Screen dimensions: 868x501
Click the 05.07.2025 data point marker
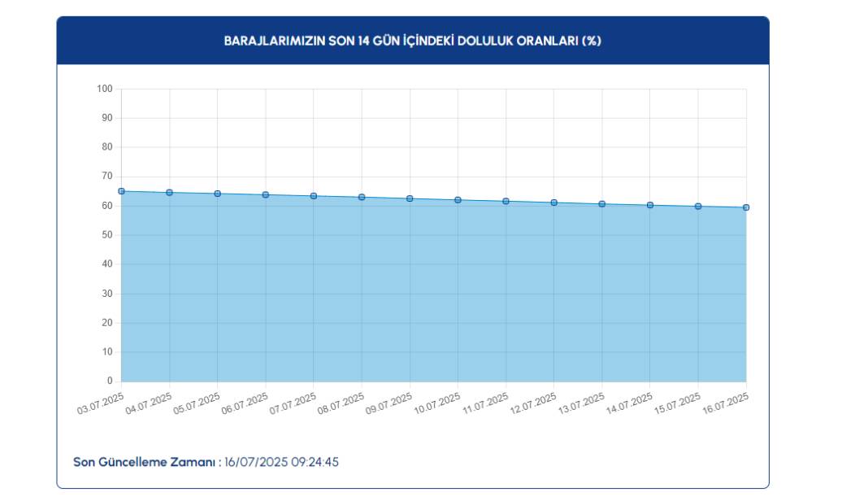click(x=218, y=194)
